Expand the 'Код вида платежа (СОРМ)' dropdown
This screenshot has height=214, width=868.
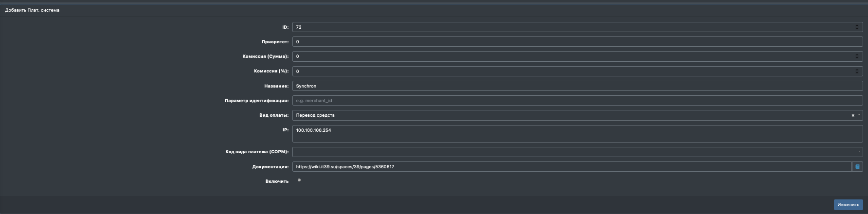tap(859, 152)
